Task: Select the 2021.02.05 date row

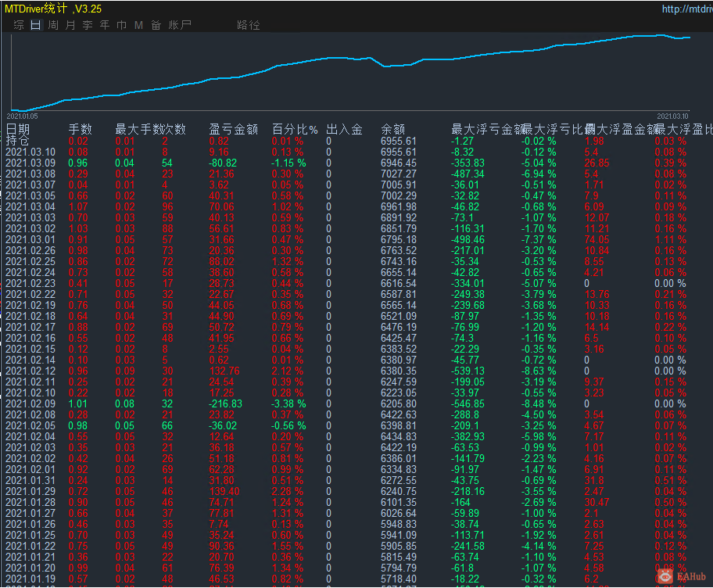Action: (x=30, y=425)
